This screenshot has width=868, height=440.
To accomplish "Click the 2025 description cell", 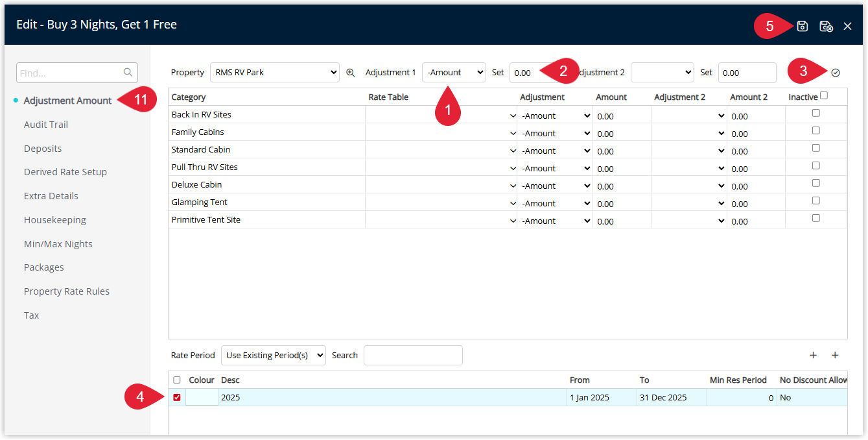I will pos(393,397).
